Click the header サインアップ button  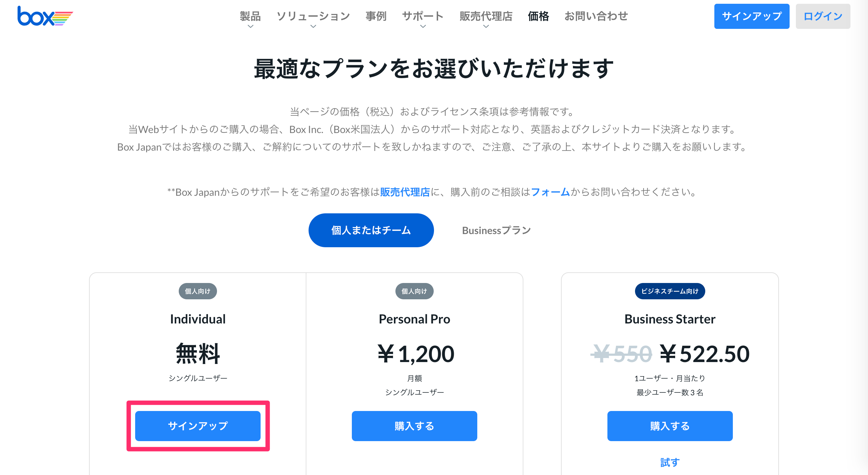751,16
